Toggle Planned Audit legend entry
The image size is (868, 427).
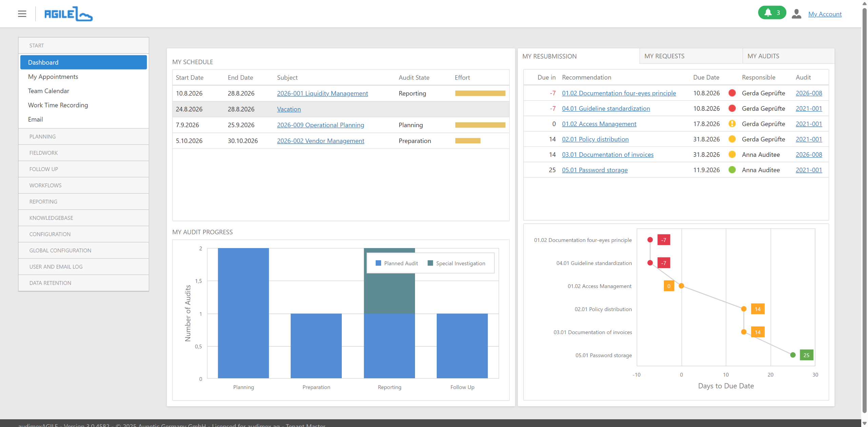pyautogui.click(x=397, y=263)
